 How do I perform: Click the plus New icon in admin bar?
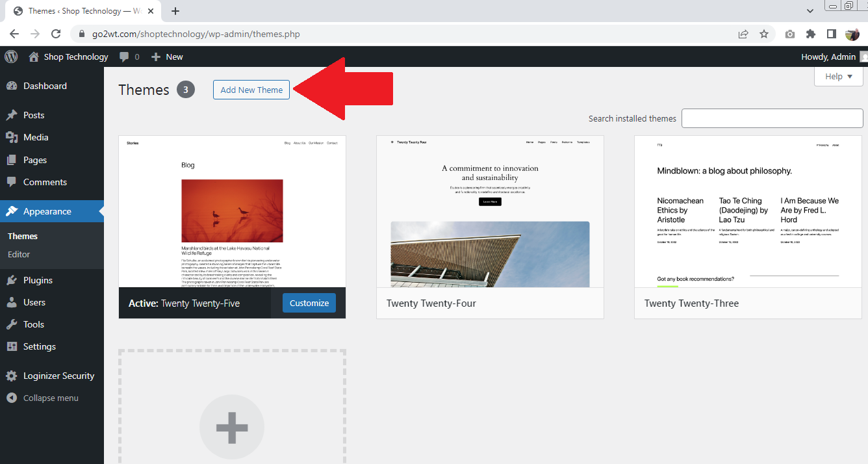click(x=156, y=57)
